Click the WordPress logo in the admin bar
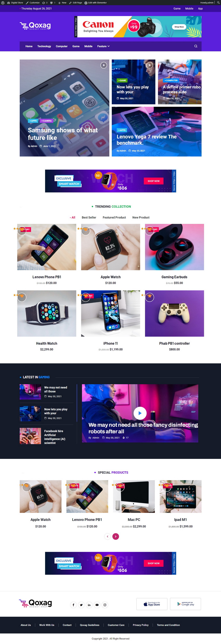Screen dimensions: 221x644 [3, 3]
